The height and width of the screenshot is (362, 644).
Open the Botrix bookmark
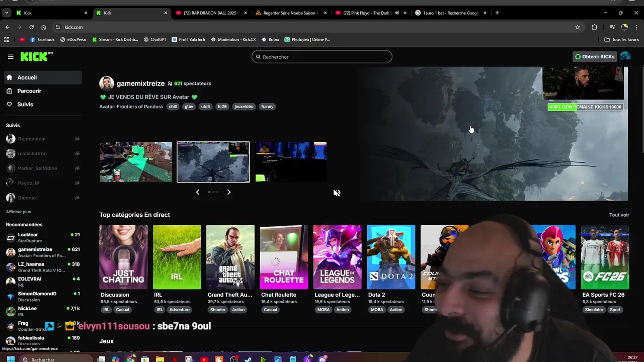click(270, 39)
